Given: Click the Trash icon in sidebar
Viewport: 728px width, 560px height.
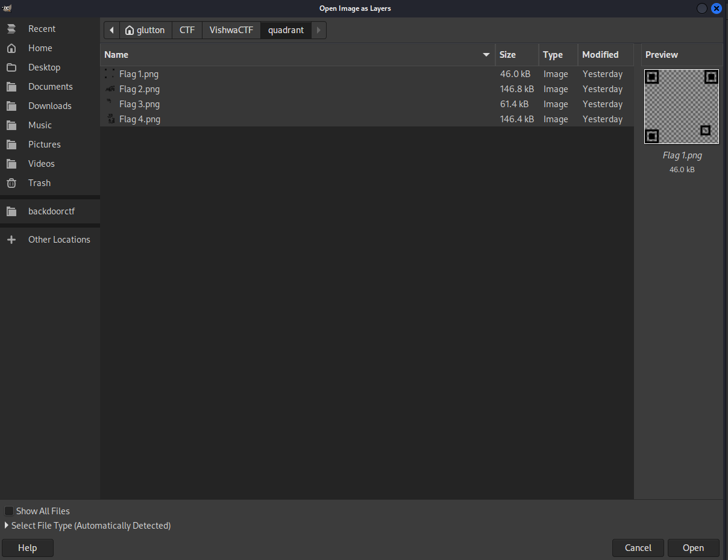Looking at the screenshot, I should point(11,183).
